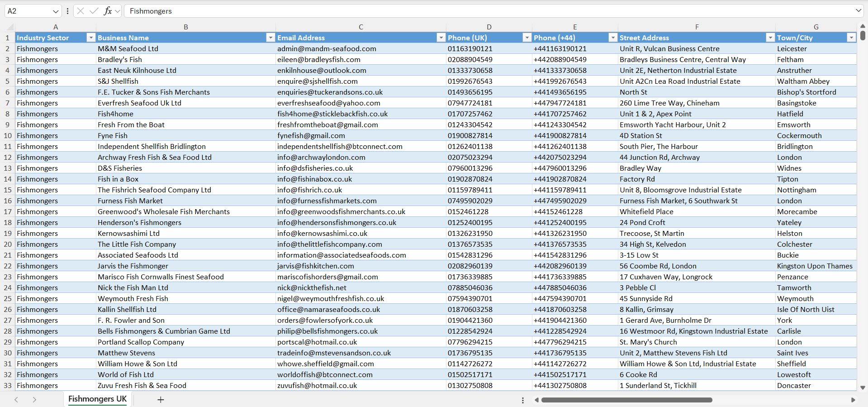Image resolution: width=868 pixels, height=407 pixels.
Task: Click cell Kingston Upon Thames
Action: point(816,266)
